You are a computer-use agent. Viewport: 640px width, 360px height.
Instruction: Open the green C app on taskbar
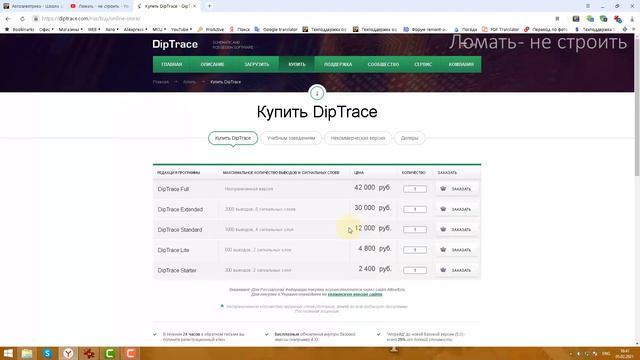pyautogui.click(x=110, y=353)
